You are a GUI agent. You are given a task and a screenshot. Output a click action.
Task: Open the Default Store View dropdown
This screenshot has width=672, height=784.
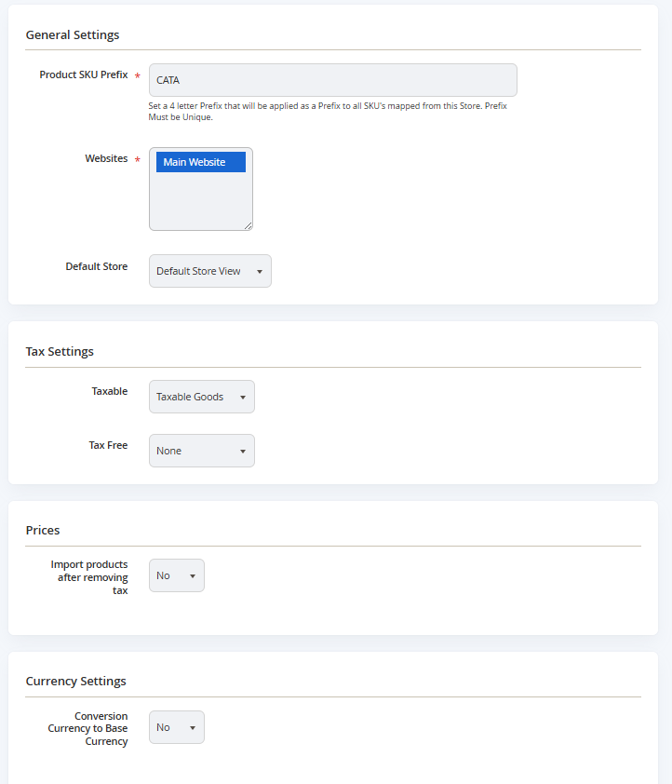[x=209, y=271]
